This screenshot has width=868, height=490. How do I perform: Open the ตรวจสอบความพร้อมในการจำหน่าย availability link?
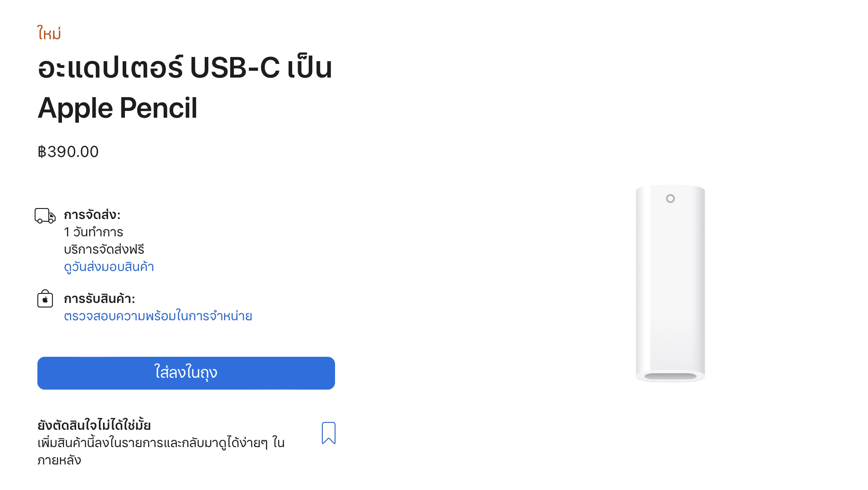click(158, 316)
